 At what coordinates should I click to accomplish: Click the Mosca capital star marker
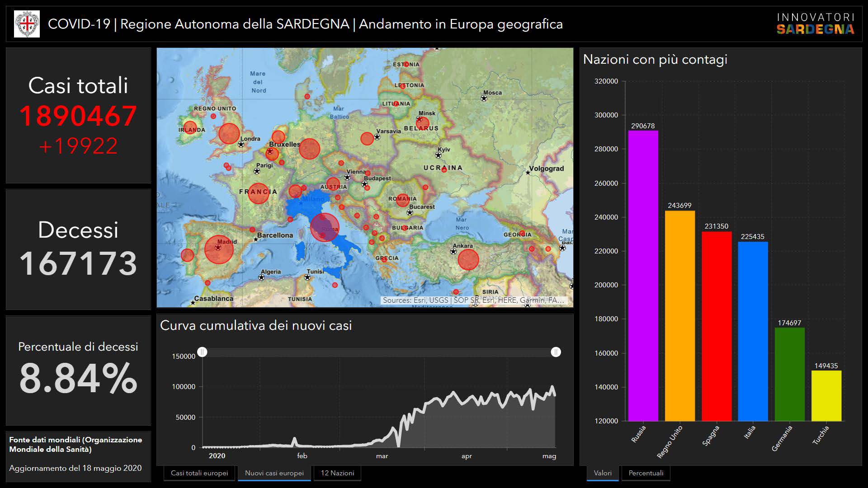click(484, 99)
